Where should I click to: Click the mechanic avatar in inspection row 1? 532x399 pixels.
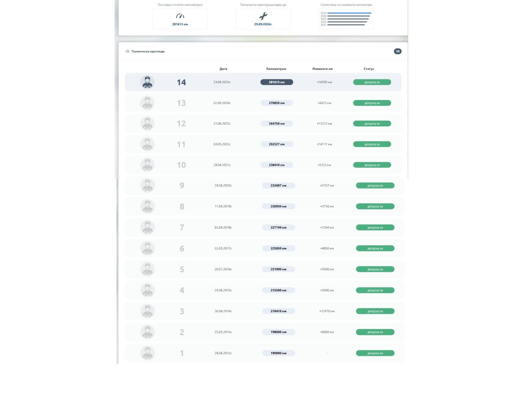point(147,353)
